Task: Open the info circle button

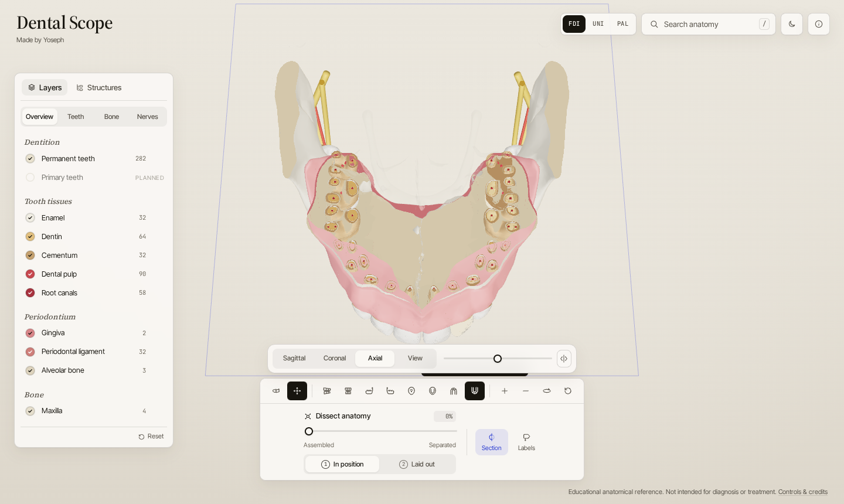Action: 819,24
